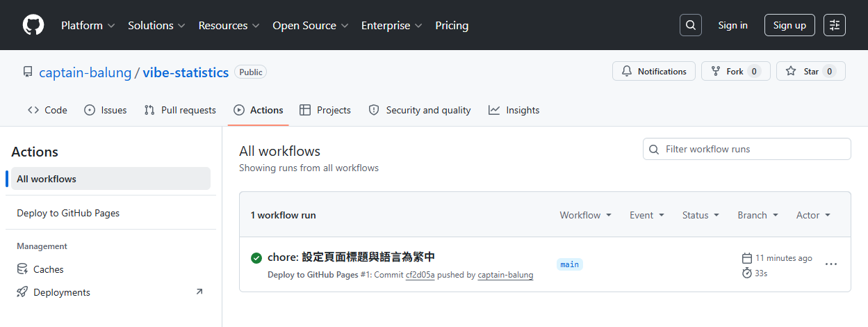
Task: Open the Branch filter dropdown
Action: 758,215
